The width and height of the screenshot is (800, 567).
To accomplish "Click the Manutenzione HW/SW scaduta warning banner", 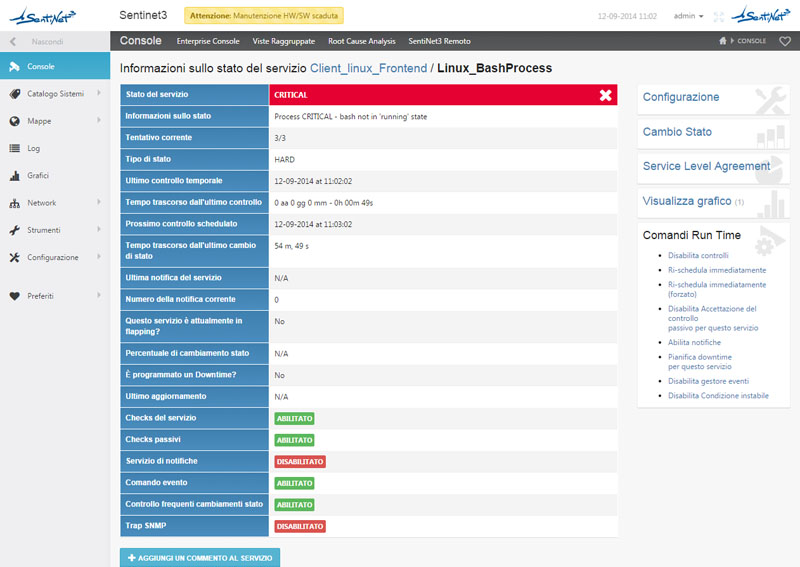I will pyautogui.click(x=264, y=16).
